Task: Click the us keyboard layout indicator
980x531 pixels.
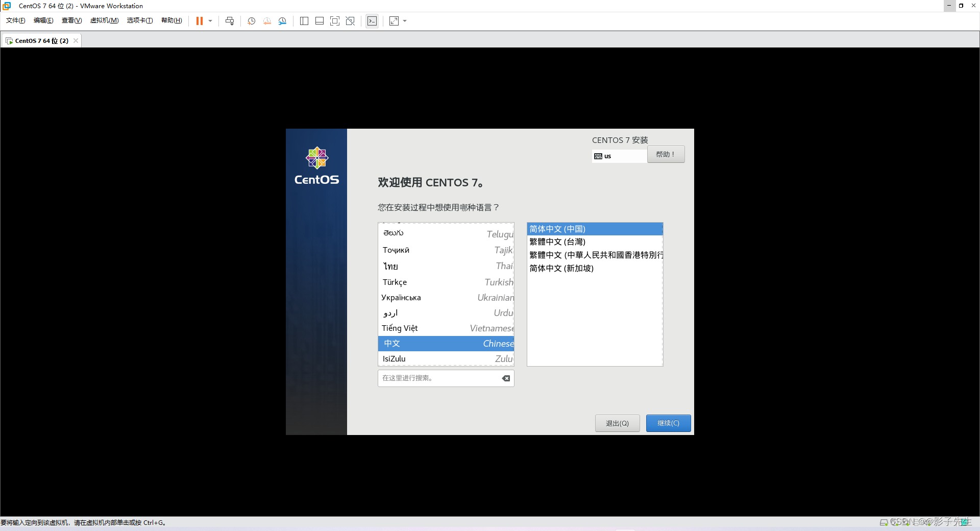Action: [x=619, y=156]
